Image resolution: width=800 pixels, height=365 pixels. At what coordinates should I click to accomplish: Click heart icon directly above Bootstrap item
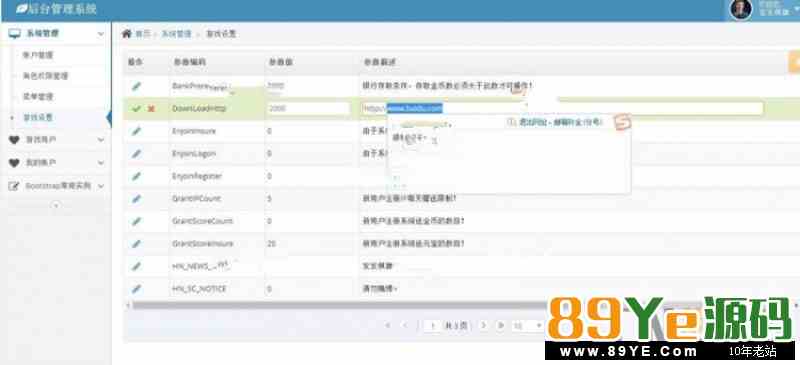14,163
